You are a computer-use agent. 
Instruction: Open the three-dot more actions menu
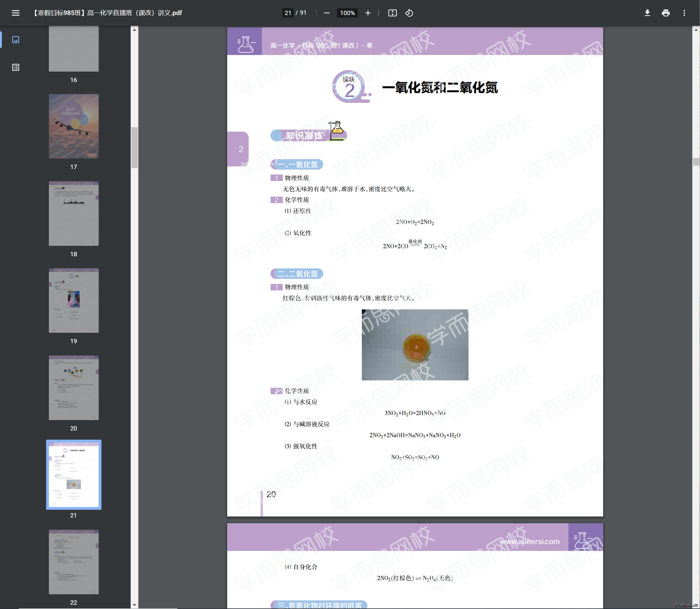tap(684, 13)
